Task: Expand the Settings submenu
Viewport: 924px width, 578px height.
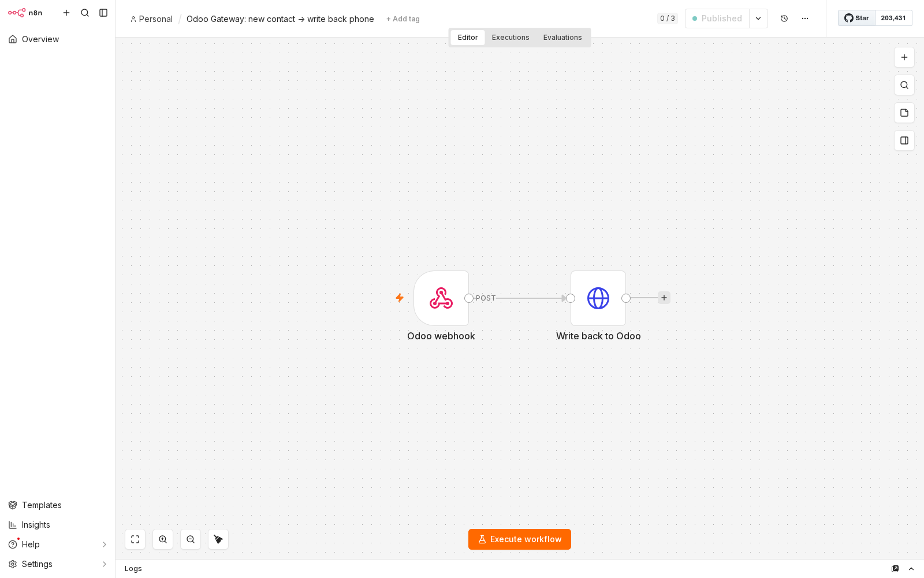Action: pos(105,564)
